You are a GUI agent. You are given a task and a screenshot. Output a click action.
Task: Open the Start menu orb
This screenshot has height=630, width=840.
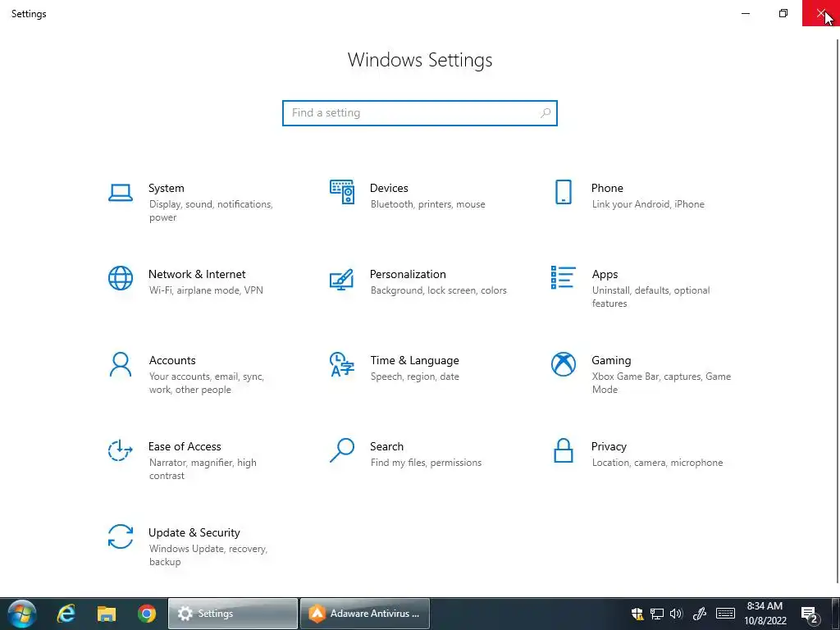coord(22,614)
